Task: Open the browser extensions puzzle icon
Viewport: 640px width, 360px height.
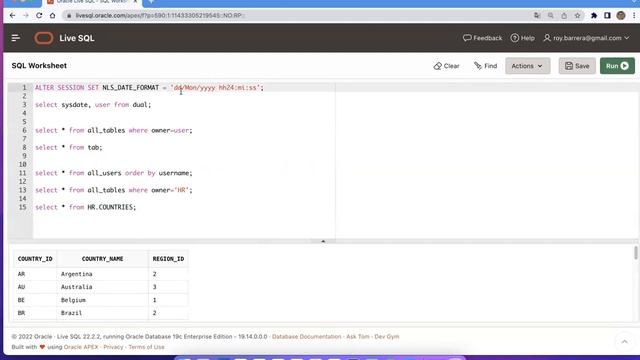Action: pyautogui.click(x=594, y=16)
